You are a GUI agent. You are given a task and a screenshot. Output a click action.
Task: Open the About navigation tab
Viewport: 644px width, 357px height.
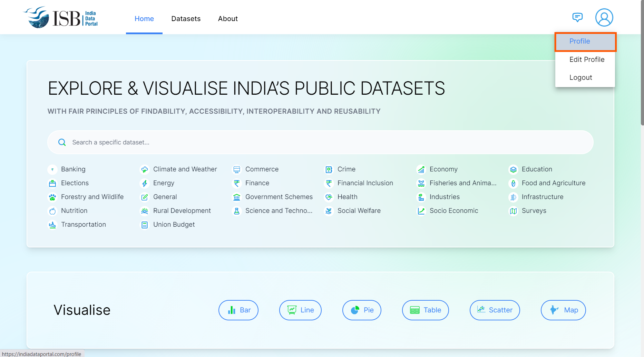tap(228, 19)
